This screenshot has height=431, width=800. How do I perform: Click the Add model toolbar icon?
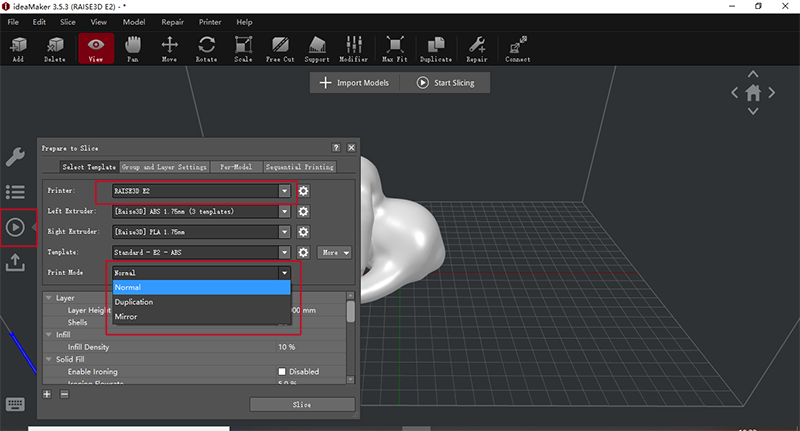(x=18, y=49)
